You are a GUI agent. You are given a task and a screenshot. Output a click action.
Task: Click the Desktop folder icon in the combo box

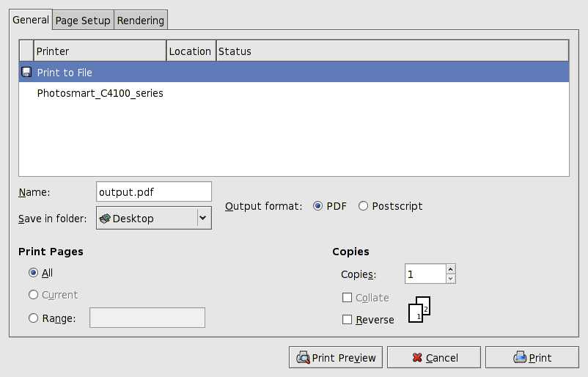click(105, 218)
